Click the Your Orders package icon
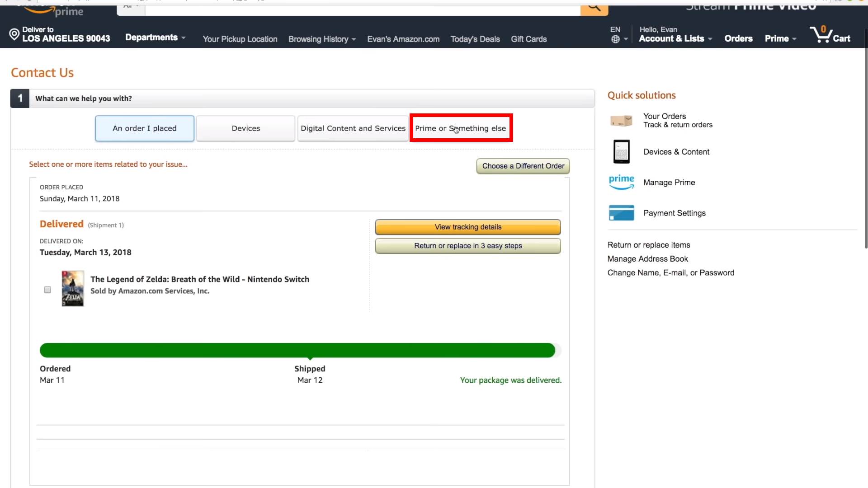This screenshot has height=488, width=868. coord(621,120)
